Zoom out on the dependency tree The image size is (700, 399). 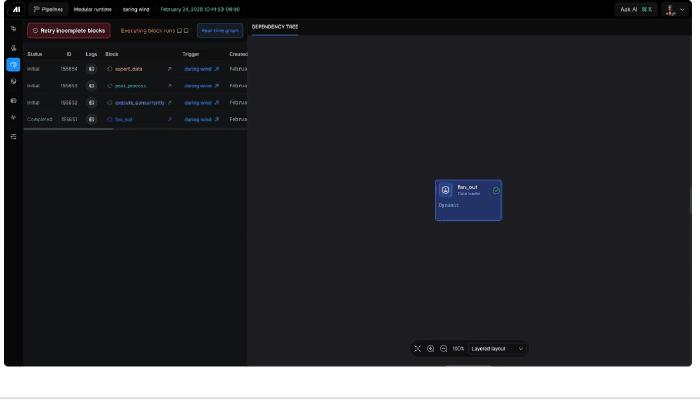tap(443, 349)
